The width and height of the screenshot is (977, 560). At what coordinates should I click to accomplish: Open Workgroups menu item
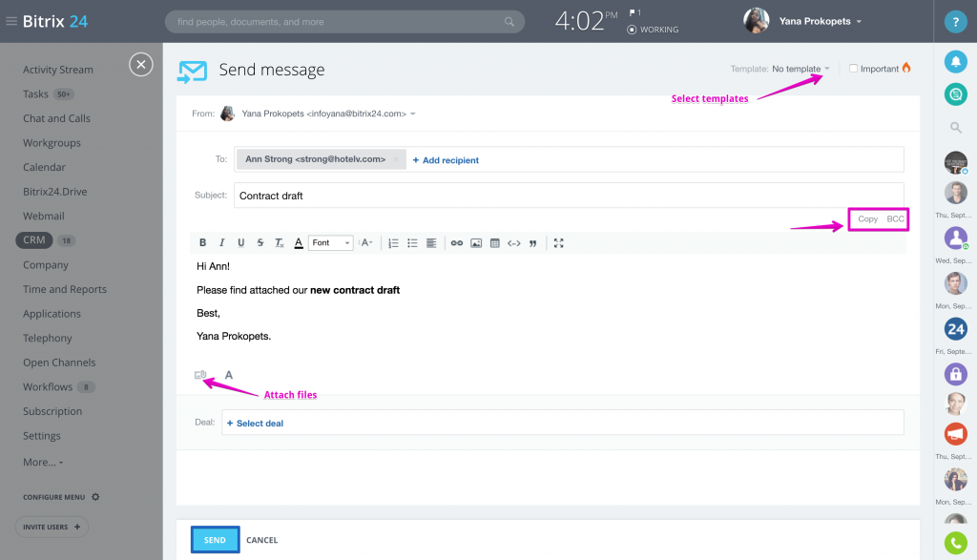(52, 143)
